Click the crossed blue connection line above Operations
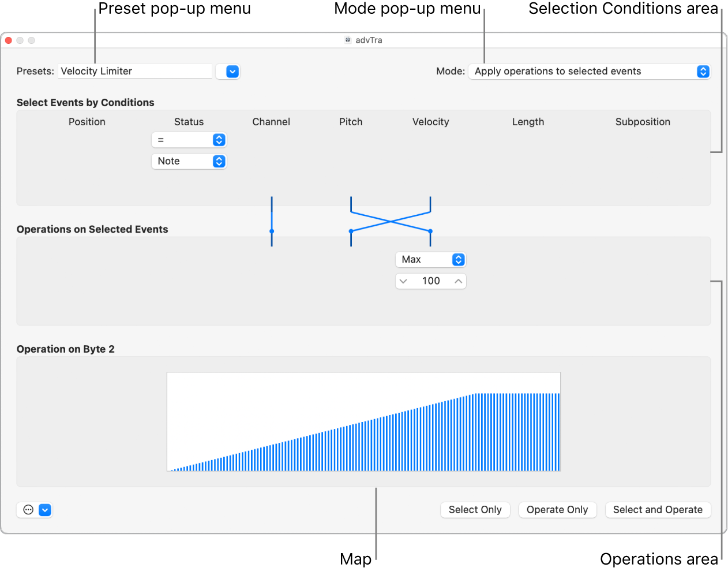 [390, 222]
